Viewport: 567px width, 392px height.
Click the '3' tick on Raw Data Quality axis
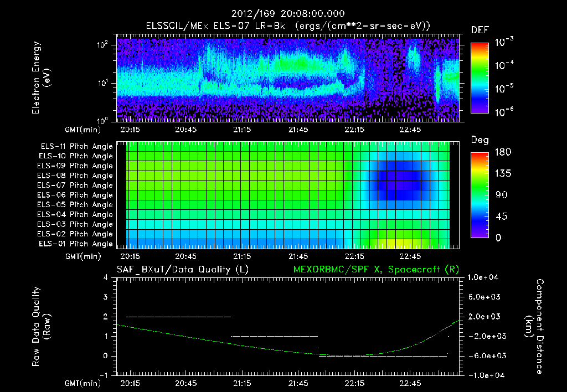[x=106, y=297]
